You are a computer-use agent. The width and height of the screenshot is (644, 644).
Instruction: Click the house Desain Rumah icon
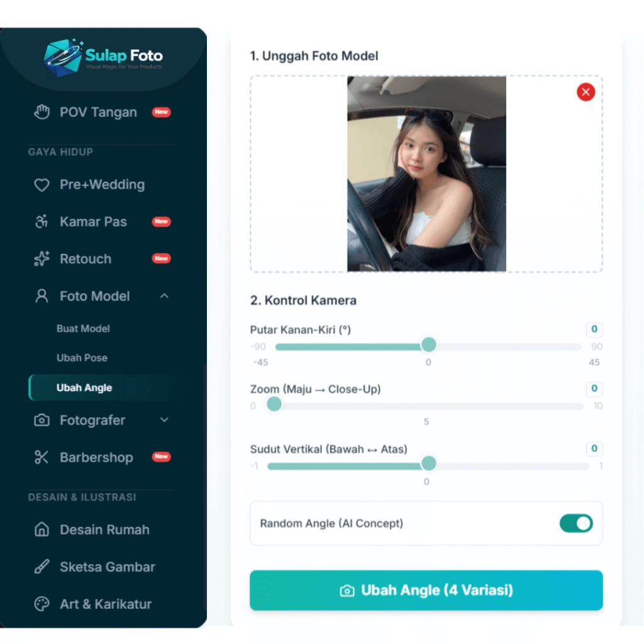pyautogui.click(x=42, y=530)
